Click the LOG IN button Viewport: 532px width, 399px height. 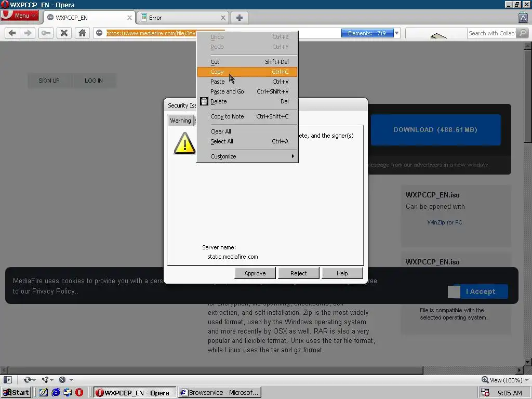pos(94,81)
